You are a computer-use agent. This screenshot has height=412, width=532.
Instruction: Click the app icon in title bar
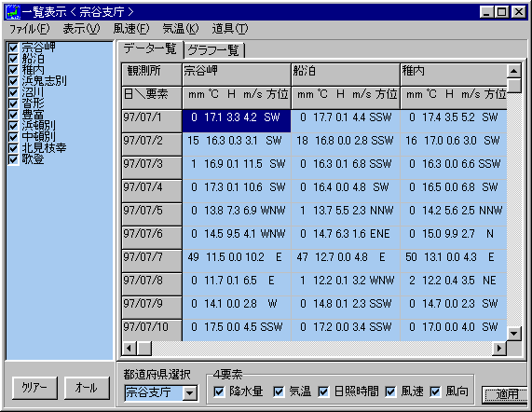[x=13, y=12]
